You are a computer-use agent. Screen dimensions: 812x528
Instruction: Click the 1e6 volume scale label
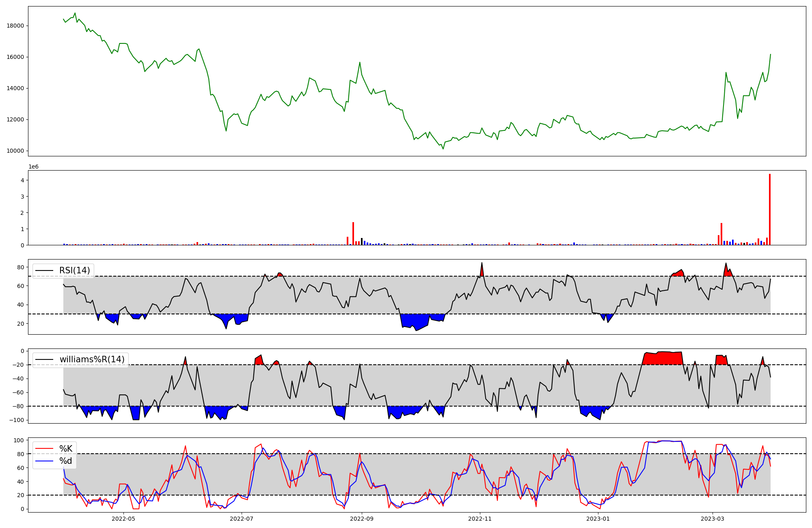point(33,167)
